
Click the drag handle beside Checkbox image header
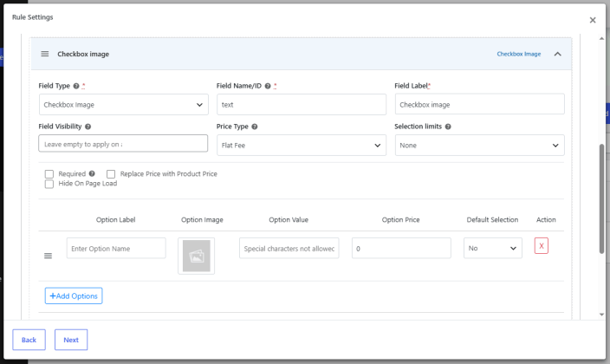(x=45, y=54)
